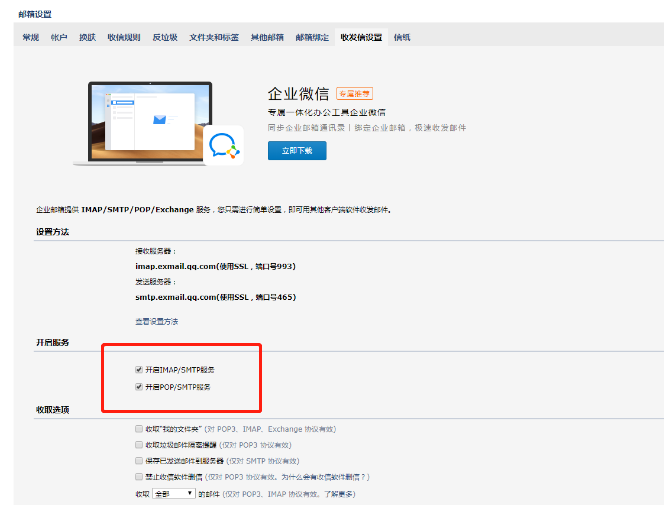Enable 收取垃圾邮件隔离提醒 checkbox

coord(139,444)
